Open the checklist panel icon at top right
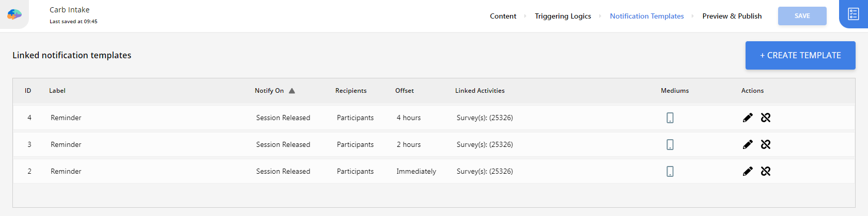Image resolution: width=868 pixels, height=216 pixels. [x=854, y=14]
